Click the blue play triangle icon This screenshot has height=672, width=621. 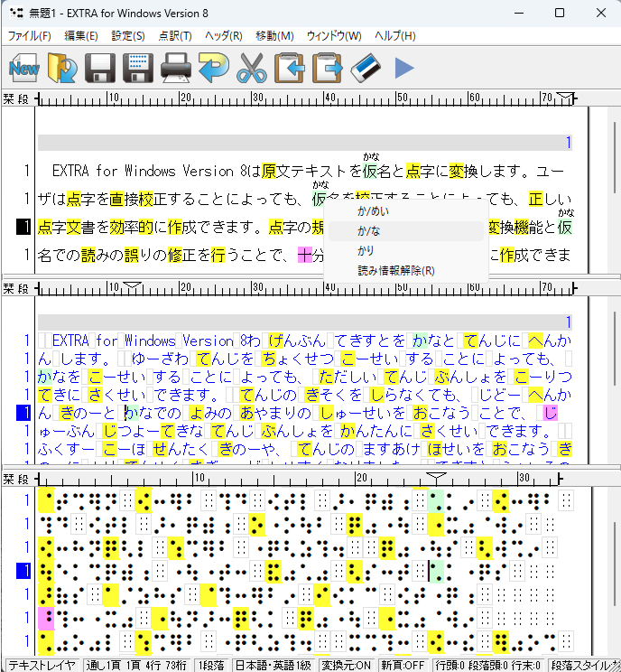[403, 68]
